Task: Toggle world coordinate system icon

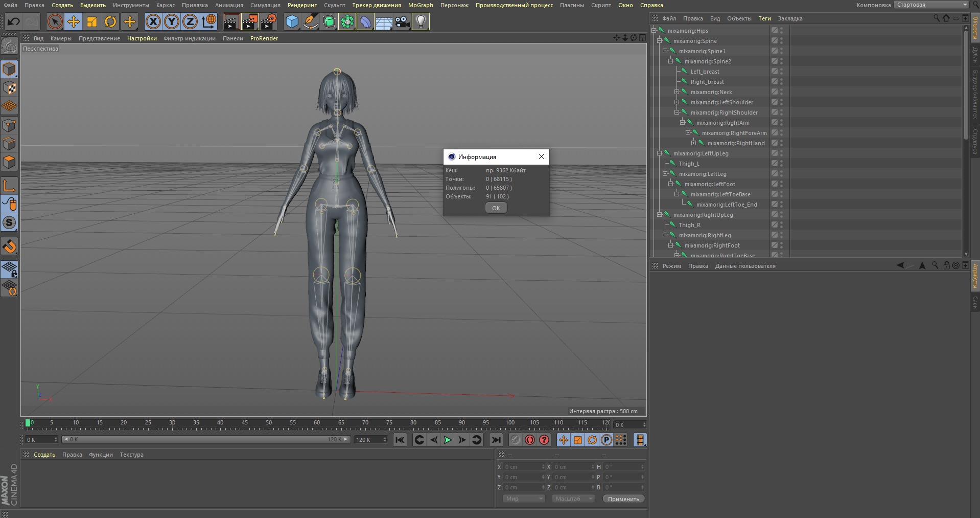Action: pos(208,21)
